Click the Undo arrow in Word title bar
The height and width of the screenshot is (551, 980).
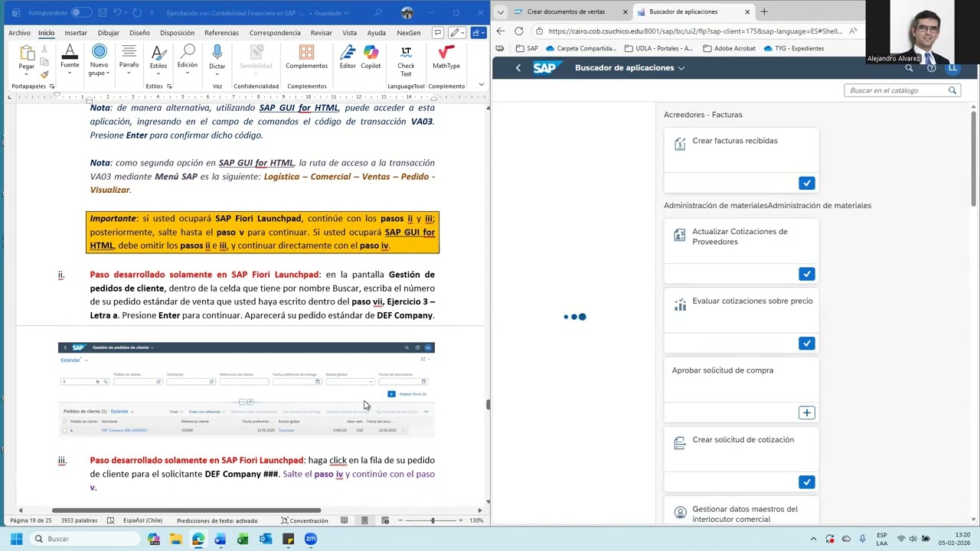point(117,12)
